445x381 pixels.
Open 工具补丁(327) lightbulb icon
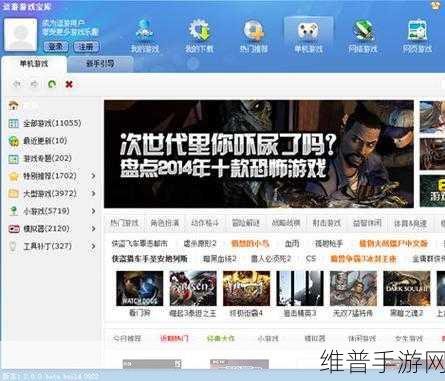pyautogui.click(x=13, y=247)
